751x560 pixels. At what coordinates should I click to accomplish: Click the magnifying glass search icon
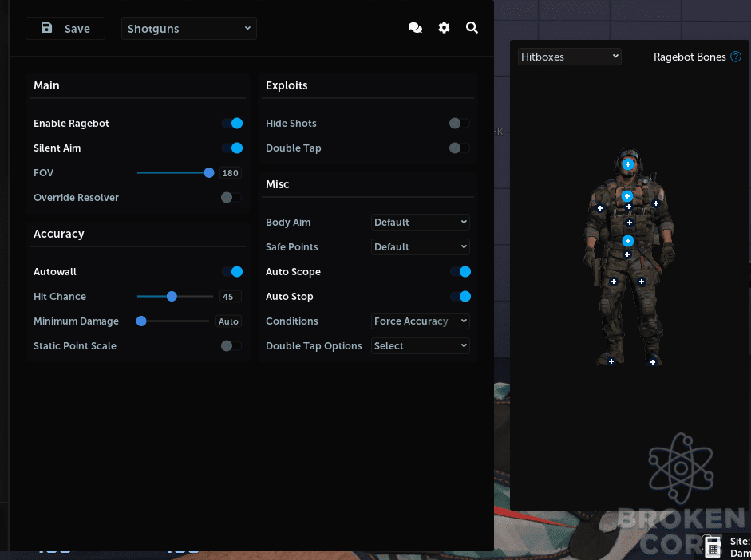click(x=472, y=28)
